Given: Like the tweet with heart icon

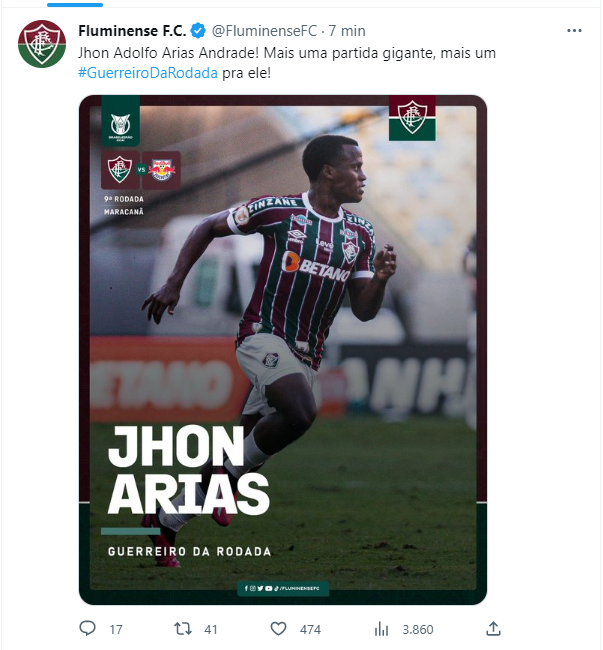Looking at the screenshot, I should coord(278,629).
